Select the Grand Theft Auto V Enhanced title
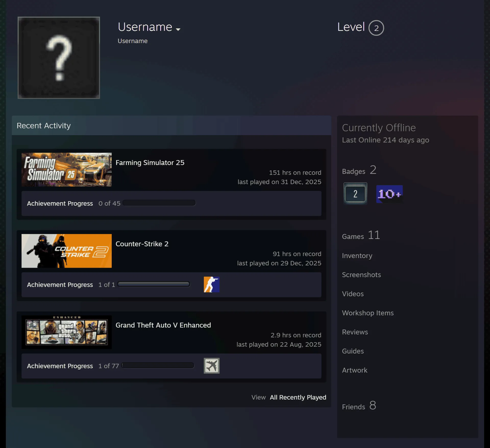The width and height of the screenshot is (490, 448). tap(163, 325)
